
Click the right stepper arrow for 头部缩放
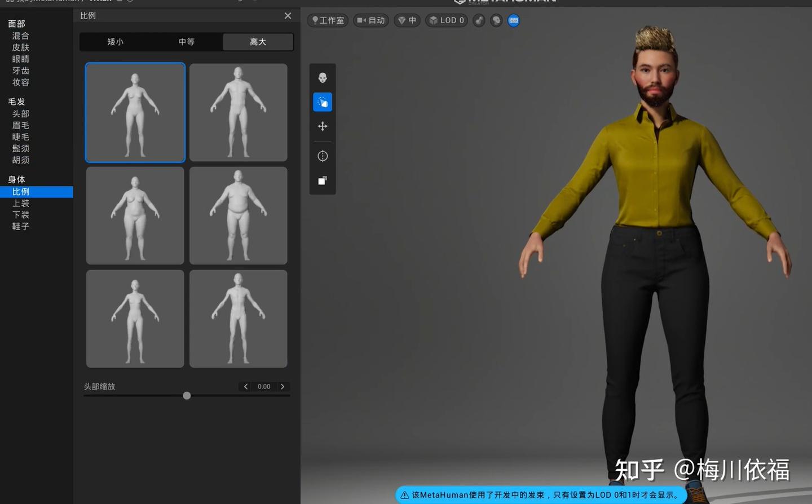point(283,386)
